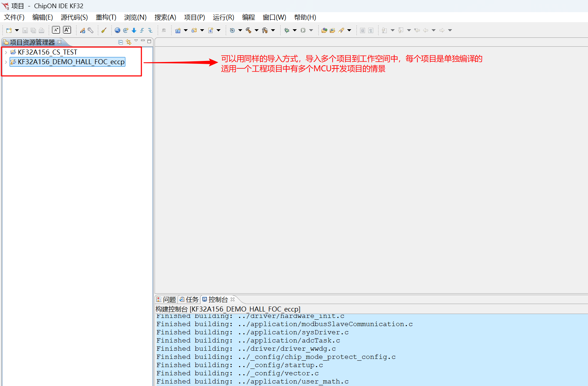The width and height of the screenshot is (588, 386).
Task: Click the New C source file icon
Action: tap(210, 30)
